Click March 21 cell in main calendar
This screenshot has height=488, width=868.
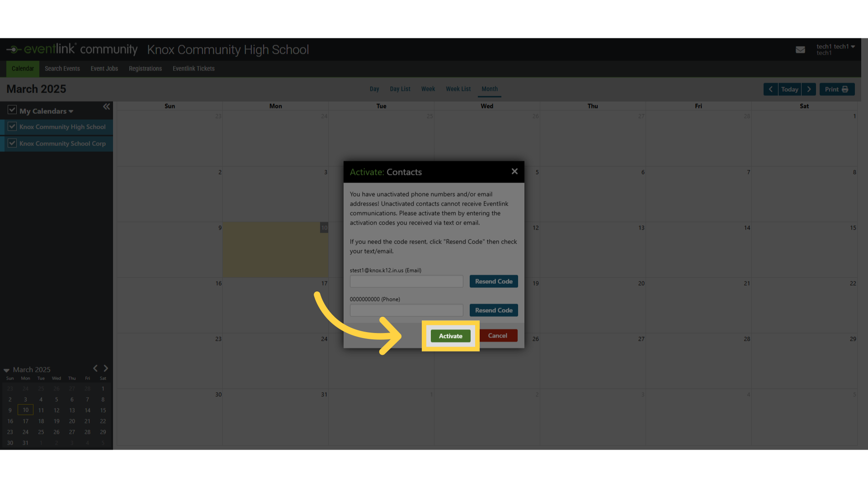point(698,305)
